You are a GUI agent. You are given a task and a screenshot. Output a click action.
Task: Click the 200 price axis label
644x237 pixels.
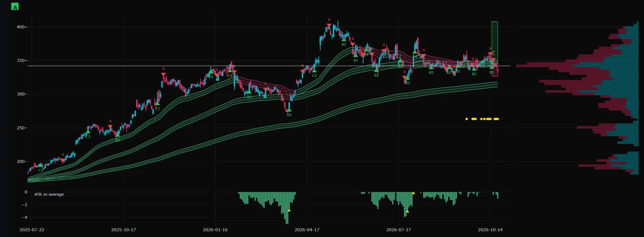20,162
